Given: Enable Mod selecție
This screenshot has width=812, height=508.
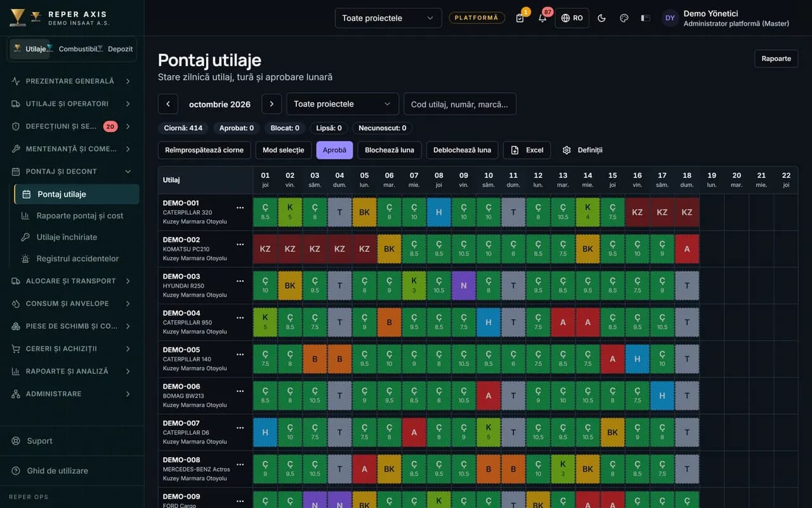Looking at the screenshot, I should (x=284, y=150).
